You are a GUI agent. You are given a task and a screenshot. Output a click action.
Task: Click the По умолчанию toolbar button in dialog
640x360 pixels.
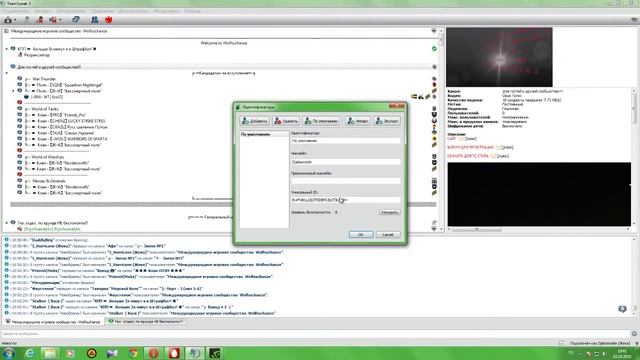pos(321,121)
